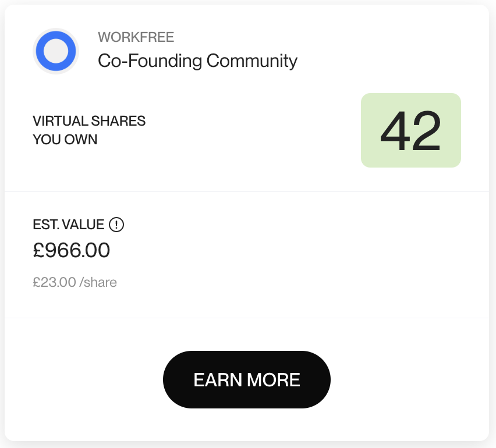This screenshot has height=448, width=496.
Task: Click the WORKFREE company label
Action: click(x=136, y=38)
